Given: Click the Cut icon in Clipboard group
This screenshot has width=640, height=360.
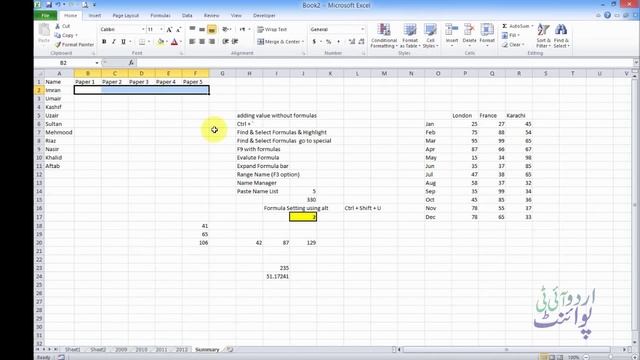Looking at the screenshot, I should pyautogui.click(x=58, y=26).
